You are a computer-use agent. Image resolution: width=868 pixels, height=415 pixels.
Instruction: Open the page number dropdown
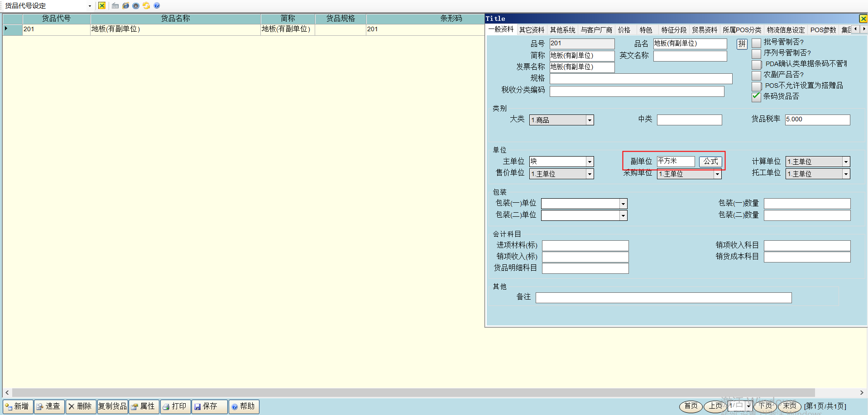point(748,406)
